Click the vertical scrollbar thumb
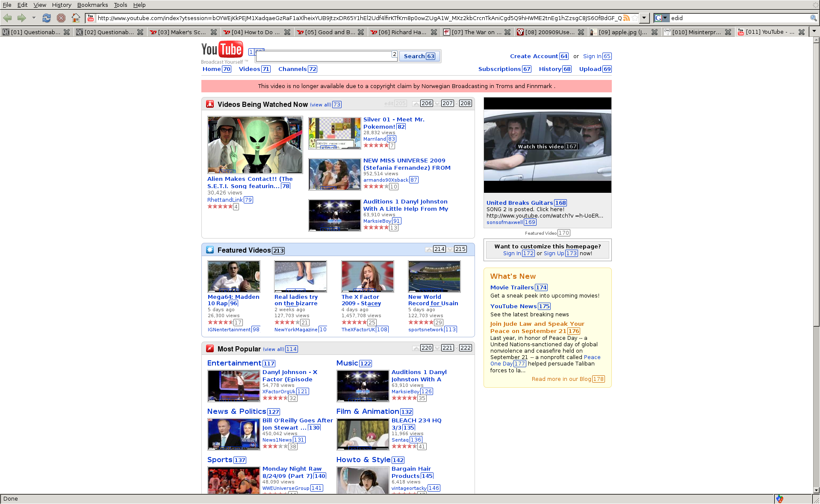The image size is (820, 504). (x=816, y=184)
